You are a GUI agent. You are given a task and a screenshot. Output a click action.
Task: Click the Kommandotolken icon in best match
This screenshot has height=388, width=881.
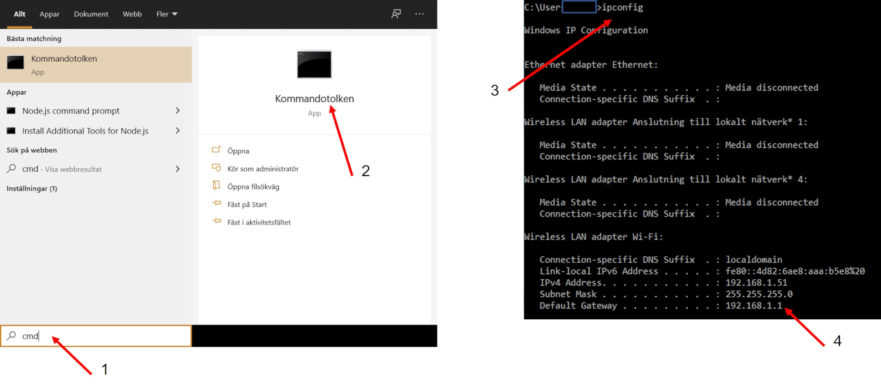15,62
